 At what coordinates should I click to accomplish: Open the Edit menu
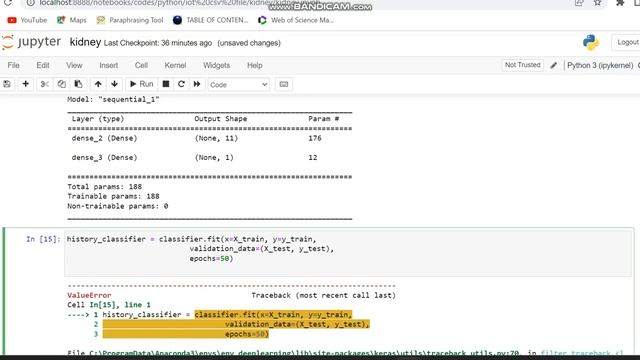43,65
